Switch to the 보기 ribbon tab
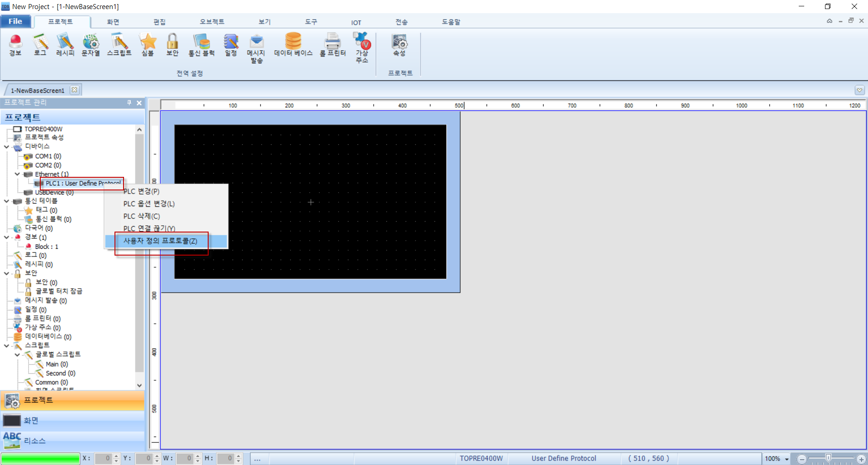 pyautogui.click(x=264, y=22)
